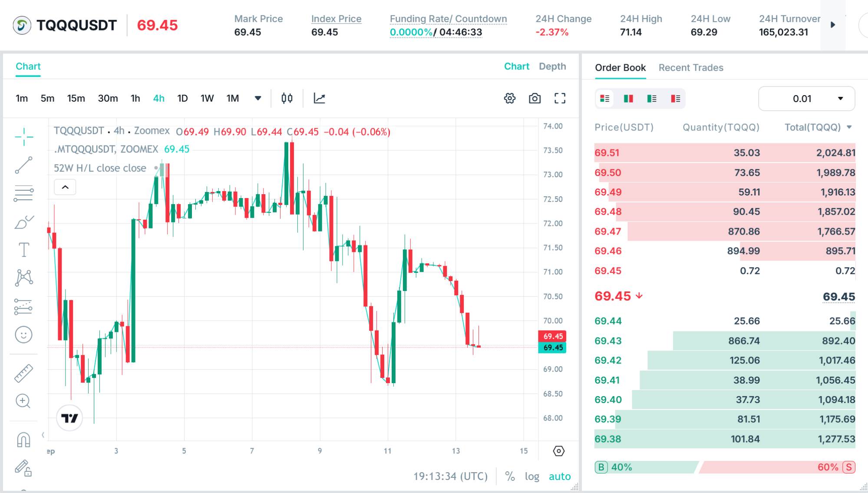This screenshot has width=868, height=493.
Task: Open the chart settings gear
Action: pyautogui.click(x=510, y=98)
